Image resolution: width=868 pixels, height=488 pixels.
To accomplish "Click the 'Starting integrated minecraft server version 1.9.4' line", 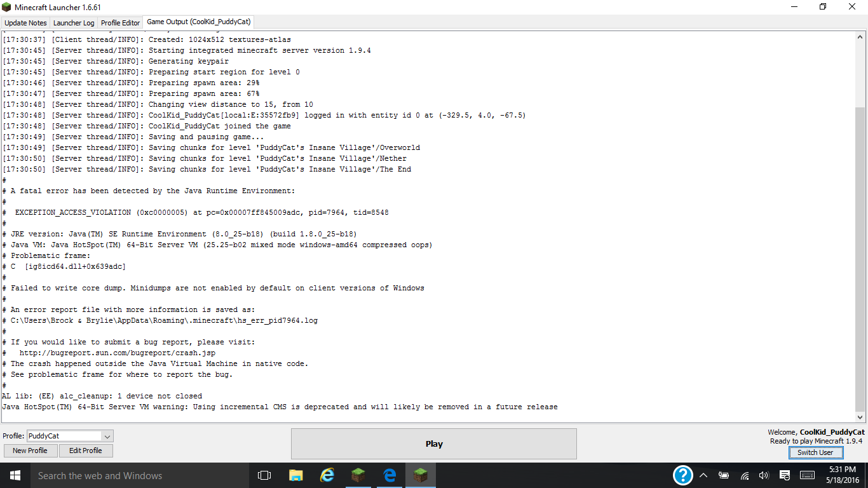I will [x=187, y=50].
